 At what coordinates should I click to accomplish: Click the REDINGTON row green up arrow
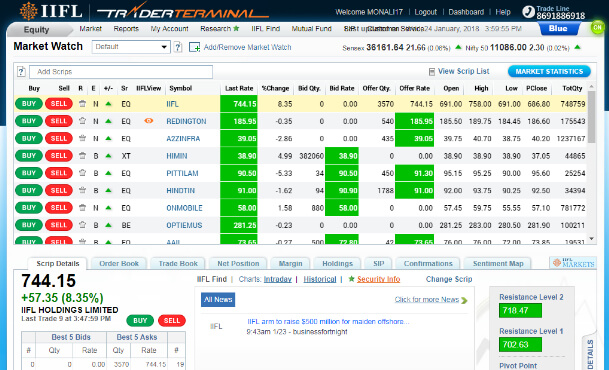click(x=108, y=121)
